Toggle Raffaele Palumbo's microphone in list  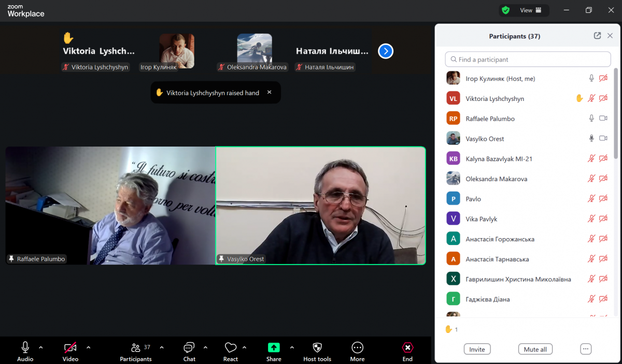pyautogui.click(x=591, y=119)
